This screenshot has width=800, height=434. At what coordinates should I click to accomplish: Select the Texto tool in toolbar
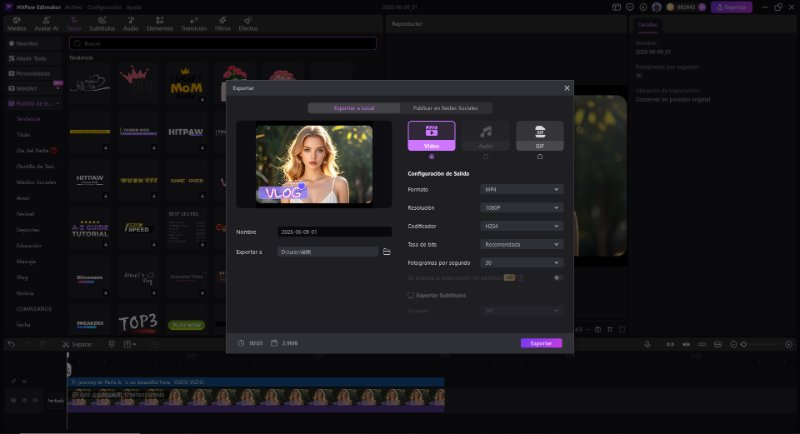click(74, 24)
